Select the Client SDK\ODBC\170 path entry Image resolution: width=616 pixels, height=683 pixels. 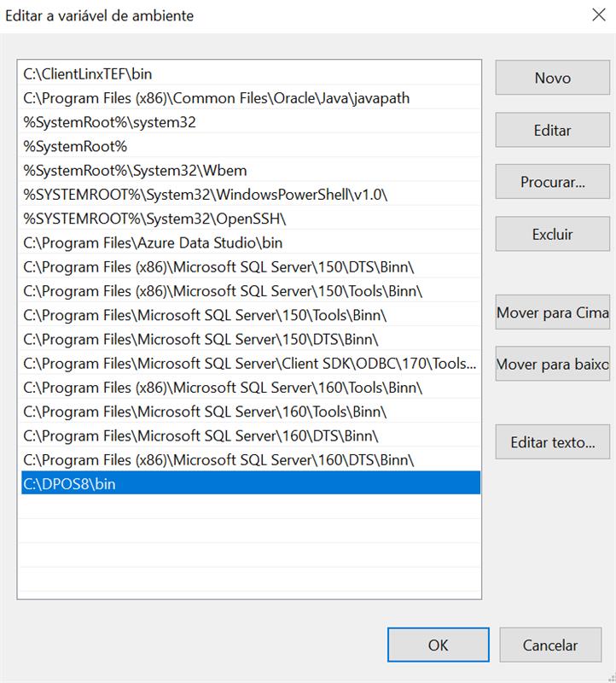(x=250, y=364)
